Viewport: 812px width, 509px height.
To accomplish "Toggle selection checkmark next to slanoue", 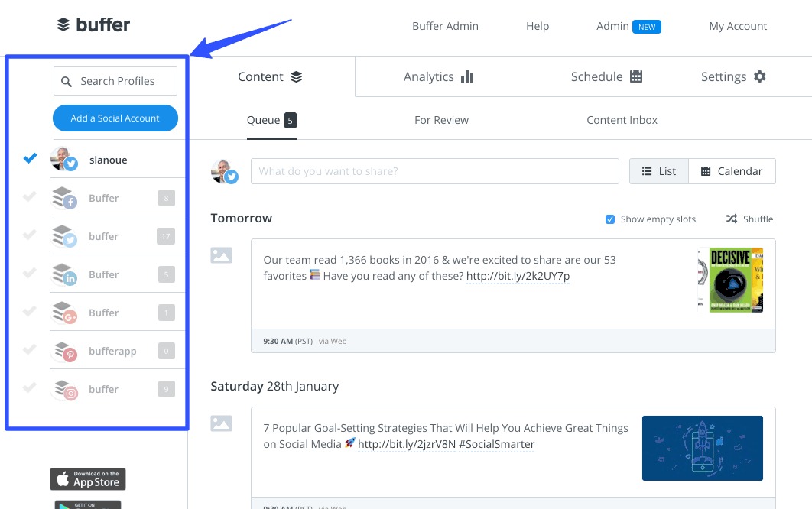I will (x=29, y=159).
